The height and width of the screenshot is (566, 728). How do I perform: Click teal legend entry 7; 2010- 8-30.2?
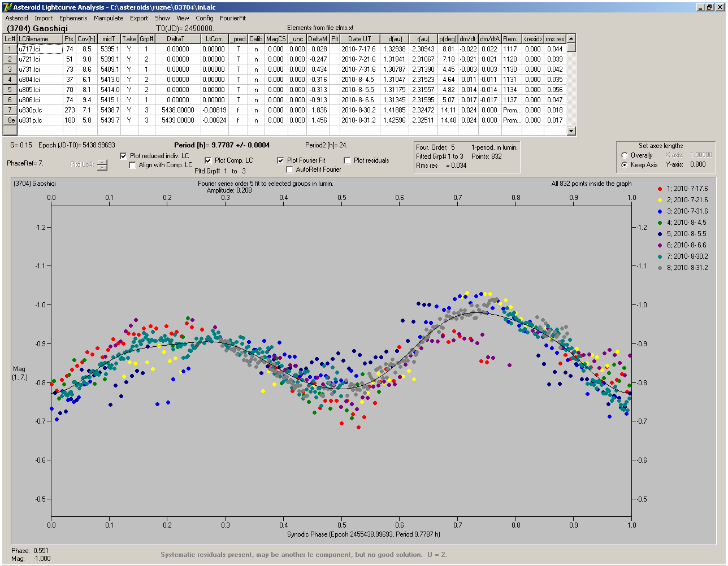(x=683, y=256)
